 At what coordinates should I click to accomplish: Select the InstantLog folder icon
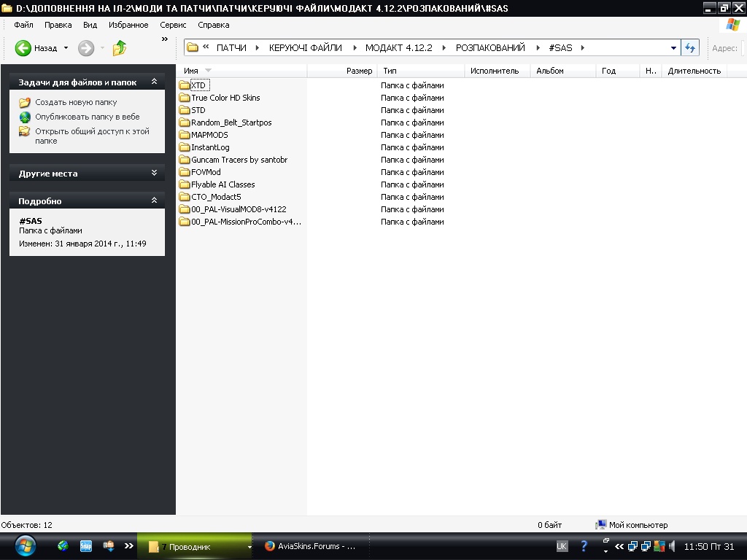pos(185,147)
